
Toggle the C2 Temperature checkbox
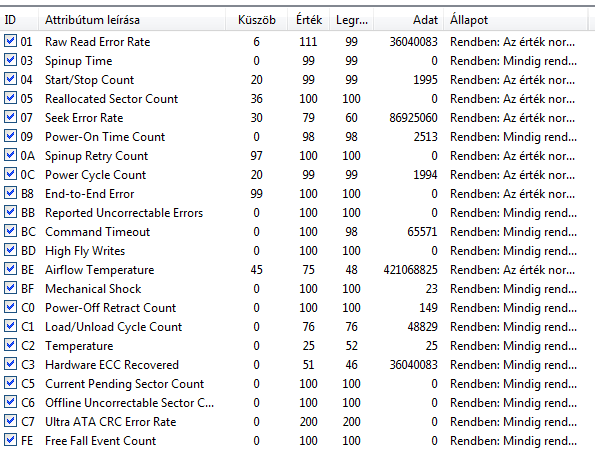[x=10, y=345]
